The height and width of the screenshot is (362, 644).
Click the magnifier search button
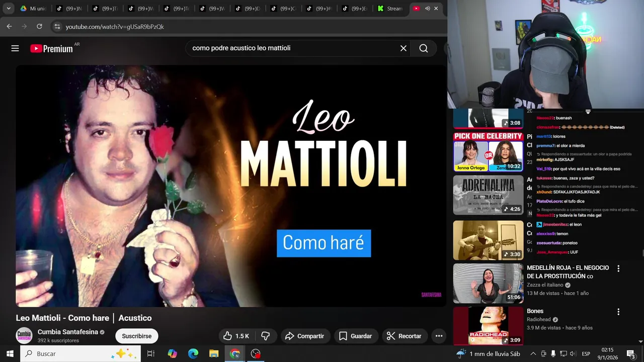click(x=424, y=48)
